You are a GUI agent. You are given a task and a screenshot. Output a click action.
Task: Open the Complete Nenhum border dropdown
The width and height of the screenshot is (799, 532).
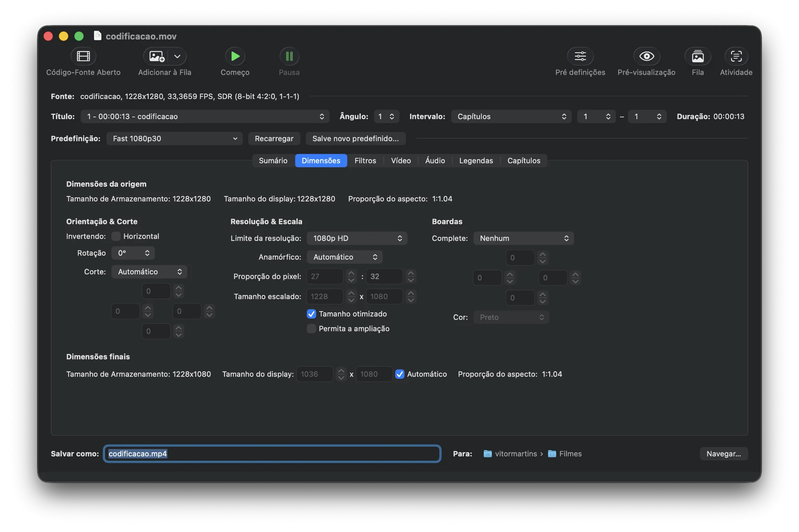pyautogui.click(x=524, y=238)
